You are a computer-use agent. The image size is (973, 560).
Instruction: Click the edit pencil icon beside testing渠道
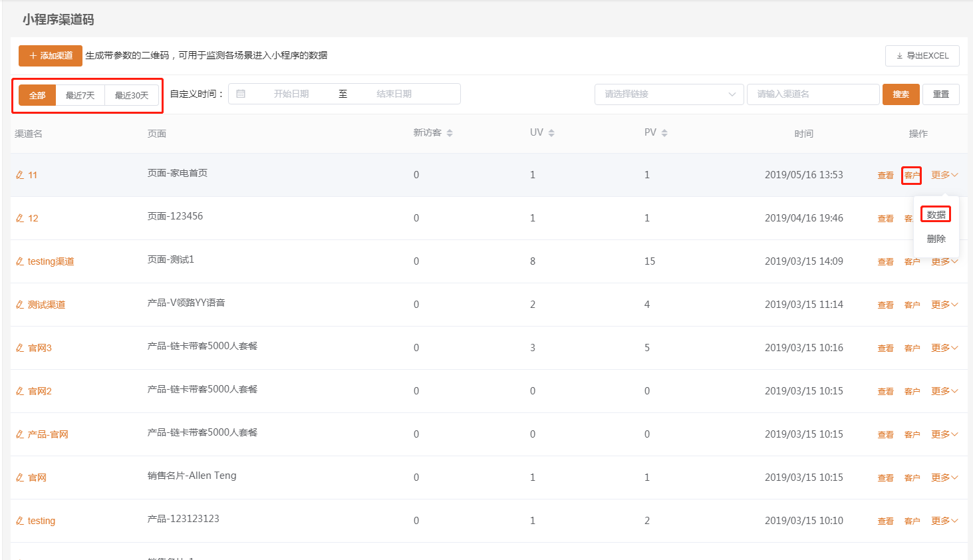click(x=20, y=261)
